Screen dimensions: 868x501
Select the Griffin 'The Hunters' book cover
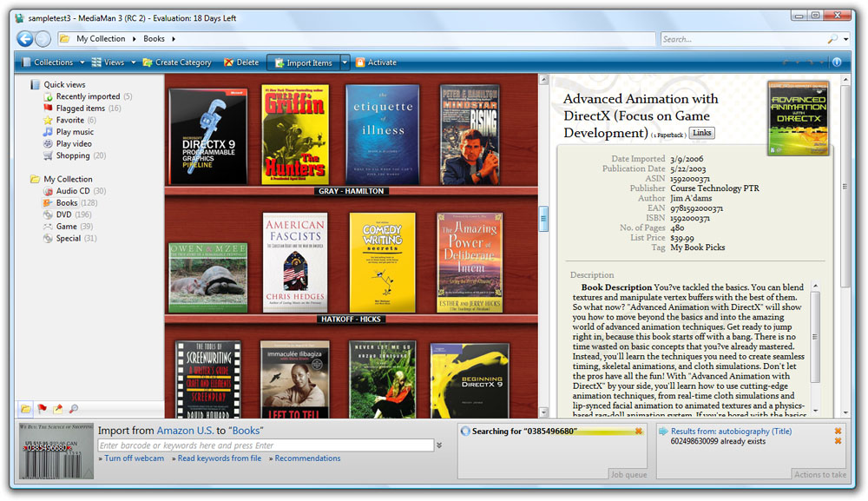pyautogui.click(x=295, y=135)
